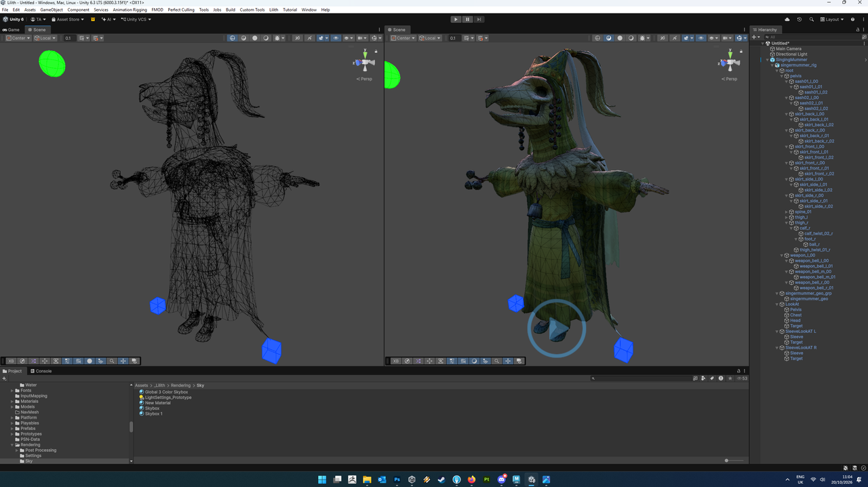Select wireframe draw mode in left Scene view
The image size is (868, 487).
tap(232, 38)
